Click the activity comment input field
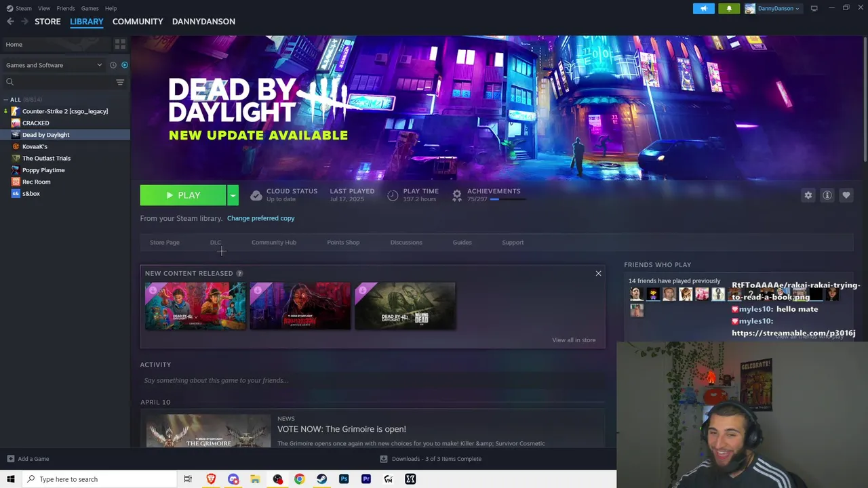The height and width of the screenshot is (488, 868). [372, 380]
